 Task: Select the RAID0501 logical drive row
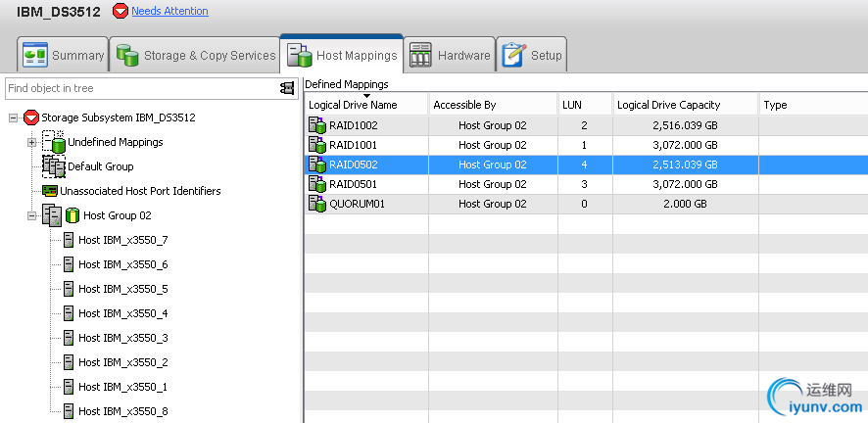(586, 184)
